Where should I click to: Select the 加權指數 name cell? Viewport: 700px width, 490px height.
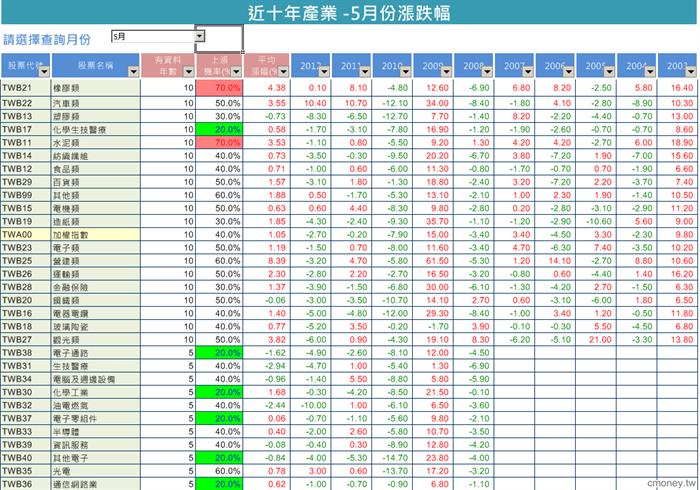[96, 234]
